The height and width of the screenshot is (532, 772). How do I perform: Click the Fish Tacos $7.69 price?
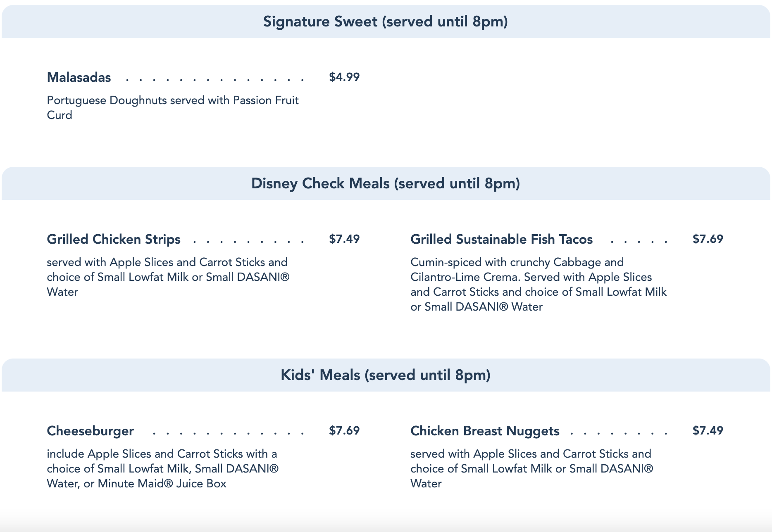(x=708, y=239)
